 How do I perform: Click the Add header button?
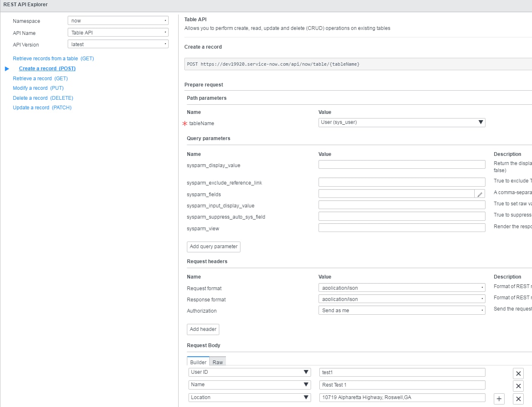pos(203,329)
